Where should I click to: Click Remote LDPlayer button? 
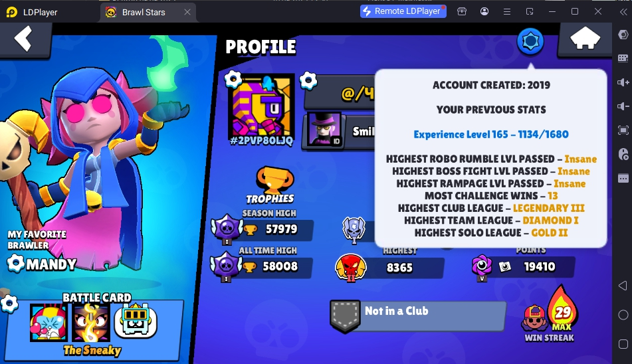(x=403, y=11)
